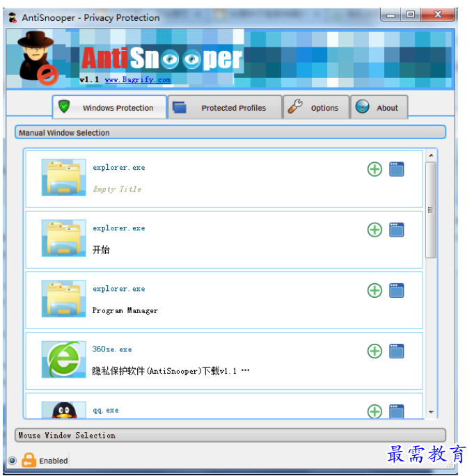Image resolution: width=472 pixels, height=476 pixels.
Task: Click the qq.exe process name
Action: click(x=106, y=410)
